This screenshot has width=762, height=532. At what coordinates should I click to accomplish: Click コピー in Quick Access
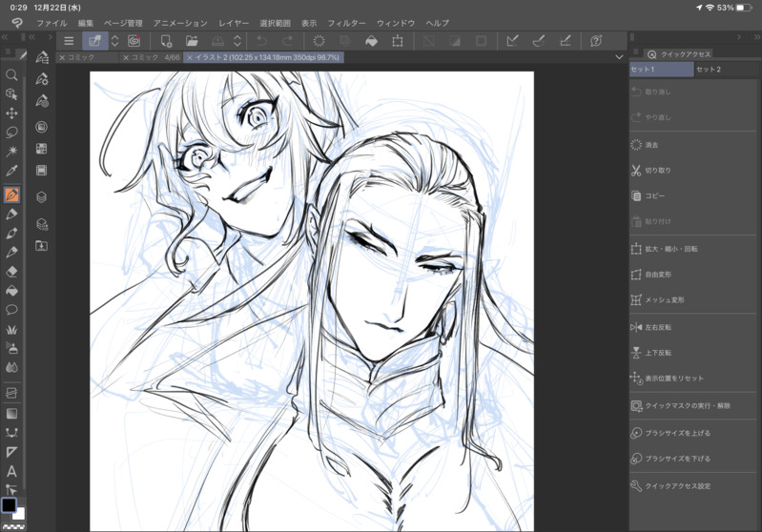(694, 195)
